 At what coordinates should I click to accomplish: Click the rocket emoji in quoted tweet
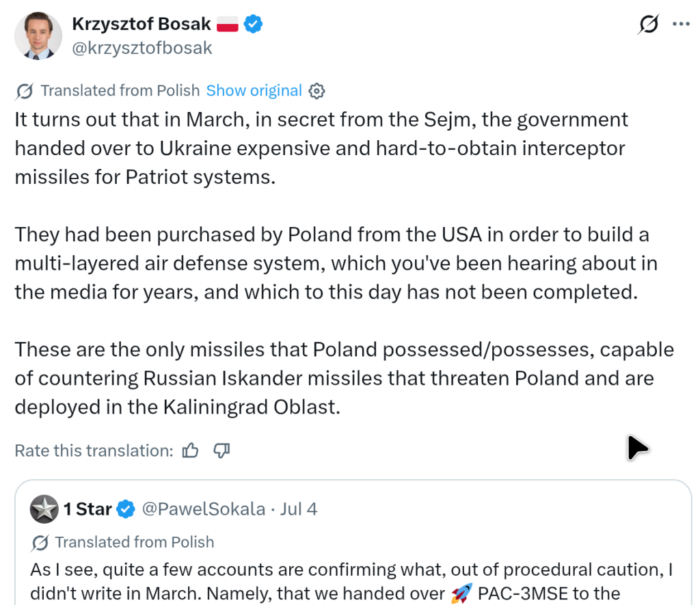(x=461, y=594)
